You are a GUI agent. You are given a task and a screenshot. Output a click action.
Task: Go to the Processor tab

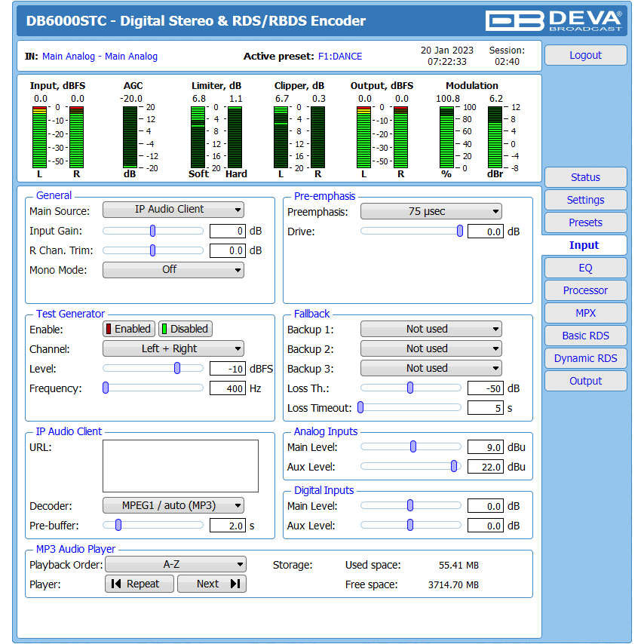tap(585, 290)
